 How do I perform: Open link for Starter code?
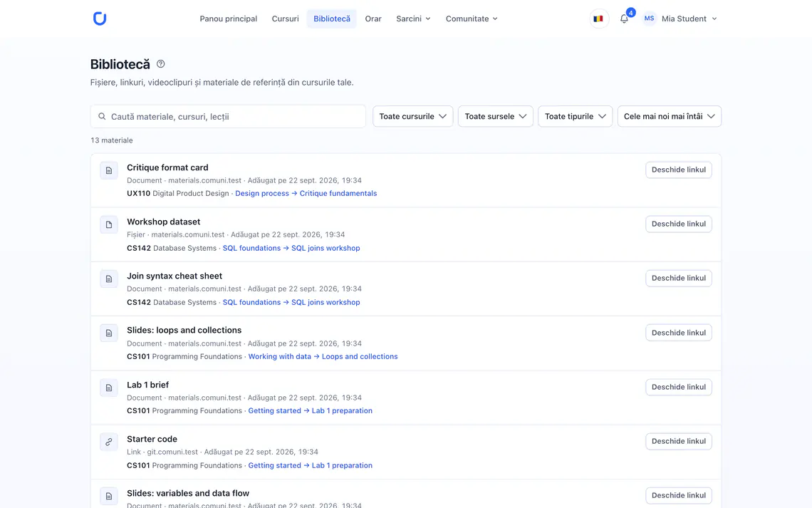point(678,441)
